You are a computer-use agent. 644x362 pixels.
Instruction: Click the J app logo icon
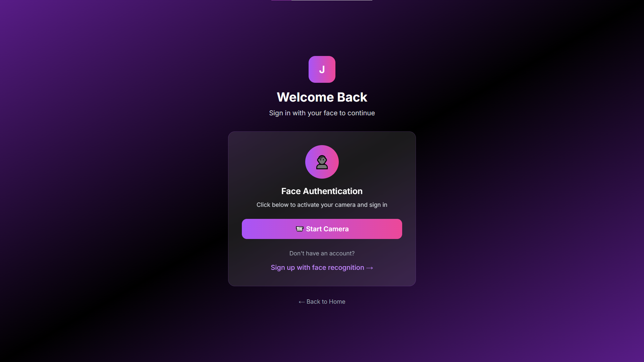tap(322, 69)
